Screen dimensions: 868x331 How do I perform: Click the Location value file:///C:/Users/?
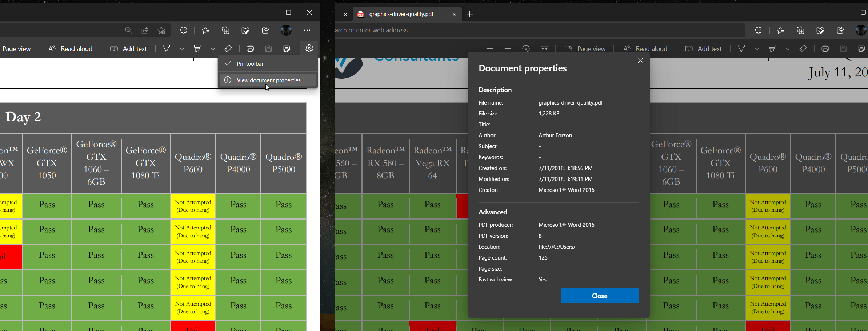pos(557,247)
